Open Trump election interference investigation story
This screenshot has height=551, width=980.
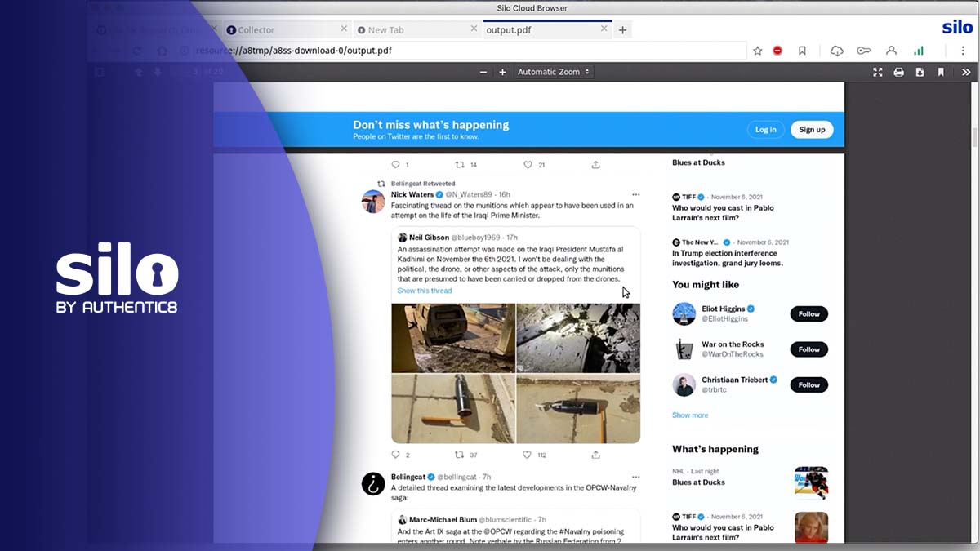pos(728,258)
